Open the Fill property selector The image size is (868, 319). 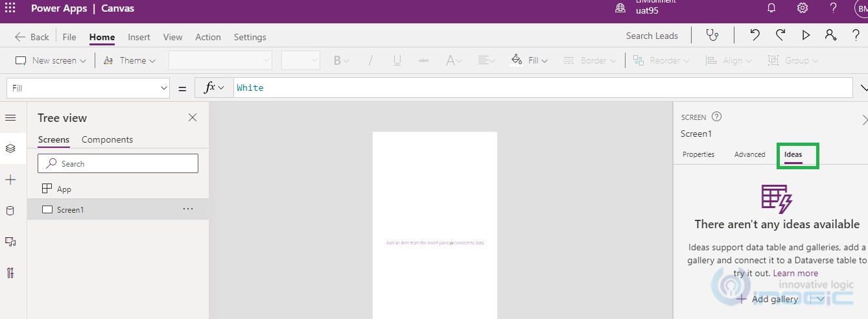click(88, 88)
